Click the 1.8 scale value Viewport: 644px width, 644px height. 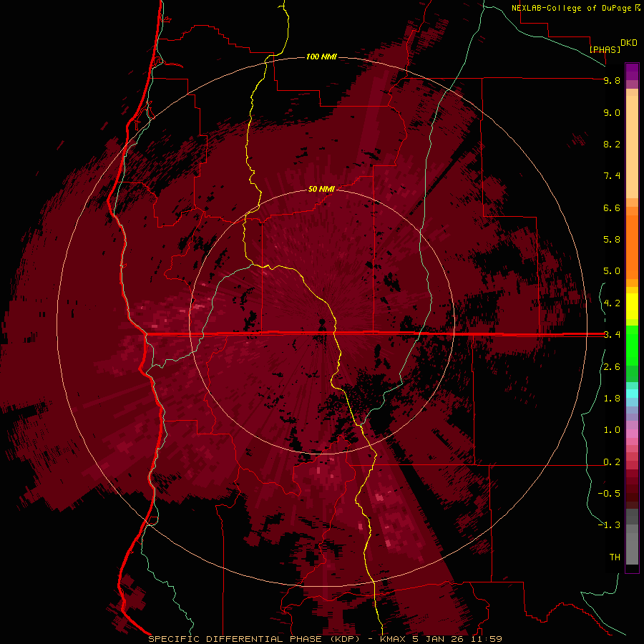point(612,399)
